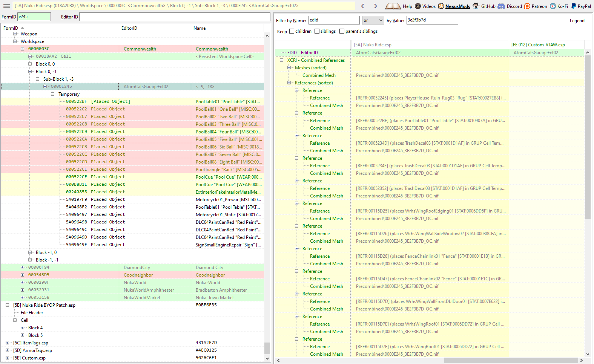Image resolution: width=594 pixels, height=364 pixels.
Task: Click the back navigation arrow
Action: tap(363, 6)
